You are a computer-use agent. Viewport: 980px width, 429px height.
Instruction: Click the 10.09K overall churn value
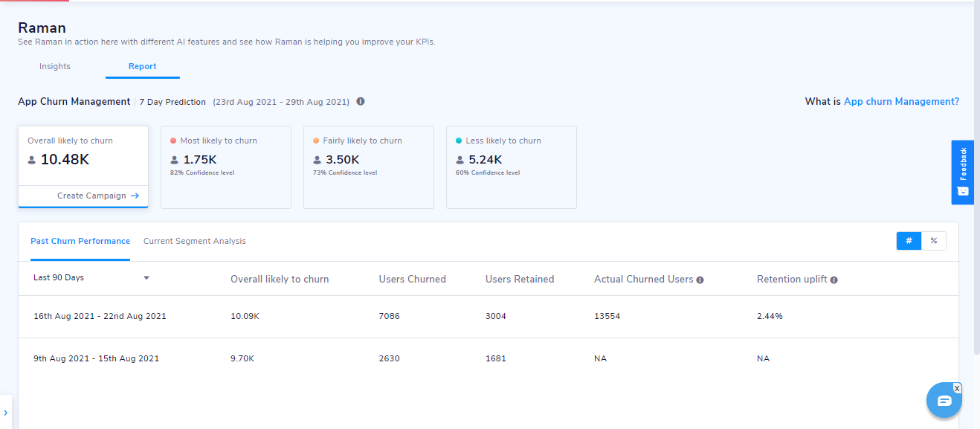tap(245, 317)
